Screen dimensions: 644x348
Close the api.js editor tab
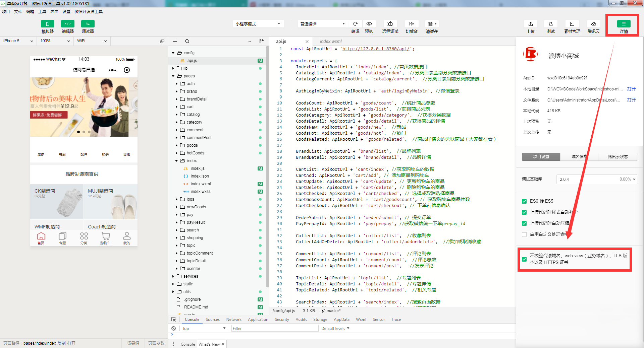(307, 42)
